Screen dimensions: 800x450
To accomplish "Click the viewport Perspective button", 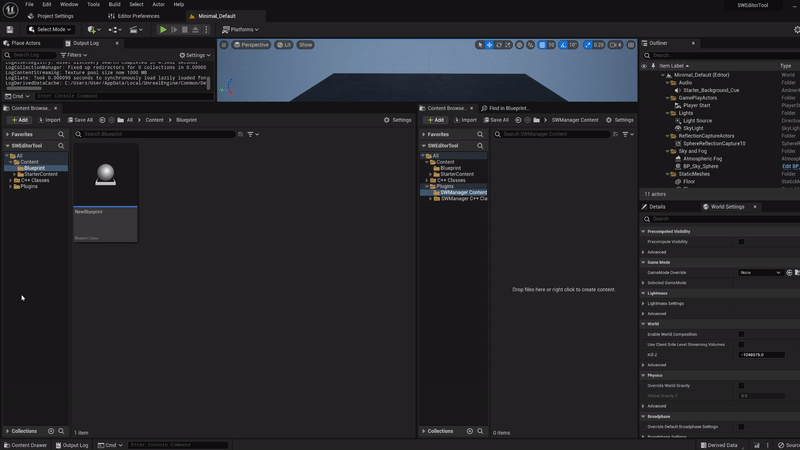I will 251,45.
